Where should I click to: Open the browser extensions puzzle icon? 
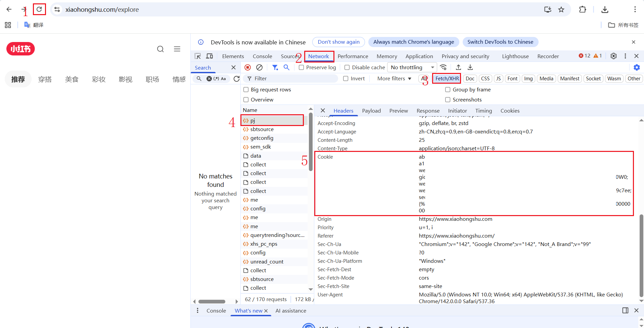click(x=583, y=9)
